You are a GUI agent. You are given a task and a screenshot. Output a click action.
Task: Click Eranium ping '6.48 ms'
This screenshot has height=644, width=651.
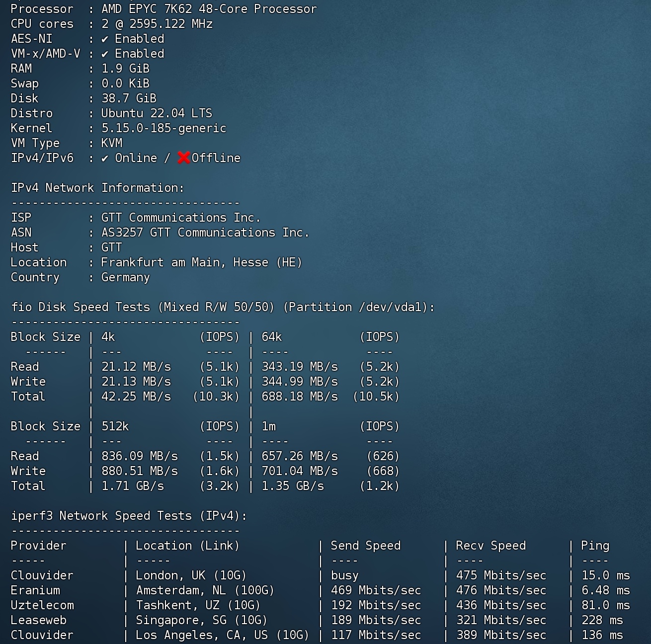(x=606, y=590)
